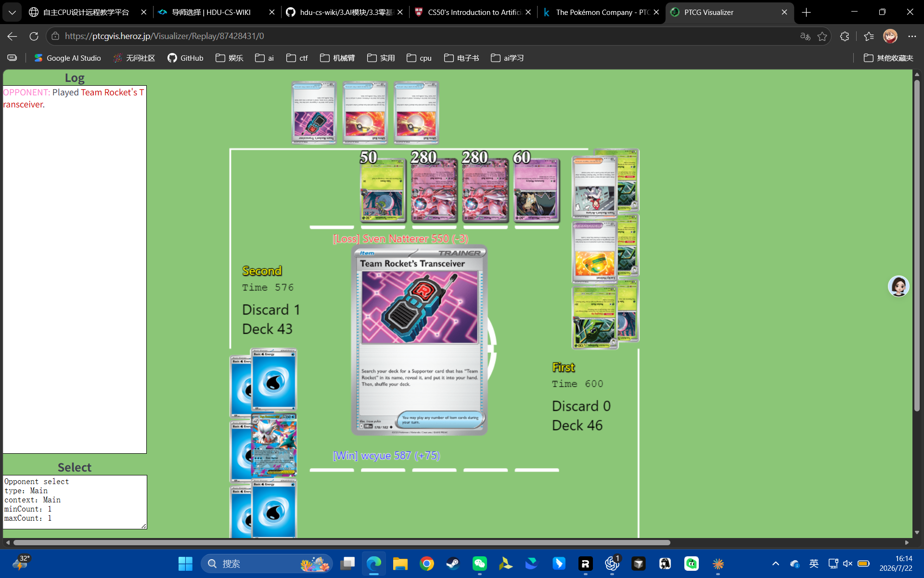Click the Team Rocket's Transceiver large card

tap(419, 340)
